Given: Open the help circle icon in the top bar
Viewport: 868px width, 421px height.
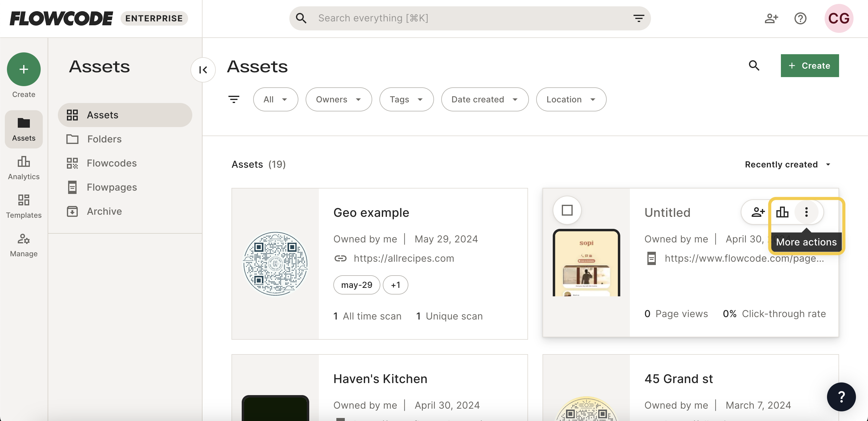Looking at the screenshot, I should pos(800,18).
